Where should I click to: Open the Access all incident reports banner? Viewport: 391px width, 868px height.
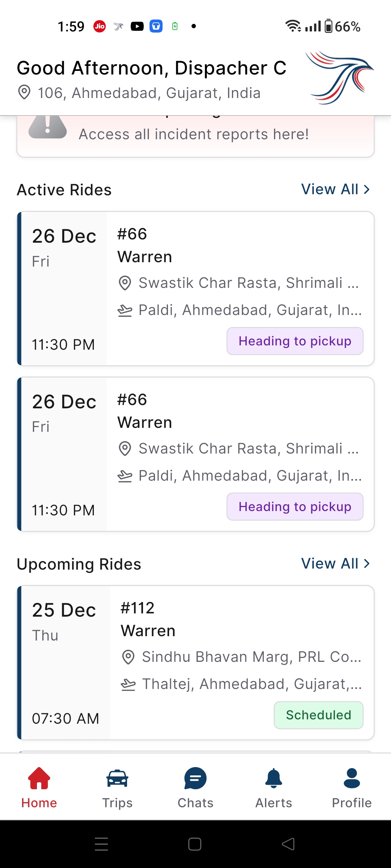pyautogui.click(x=194, y=134)
